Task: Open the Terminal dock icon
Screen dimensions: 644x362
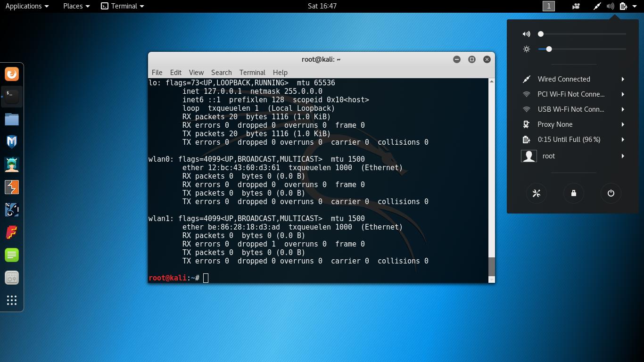Action: click(x=11, y=96)
